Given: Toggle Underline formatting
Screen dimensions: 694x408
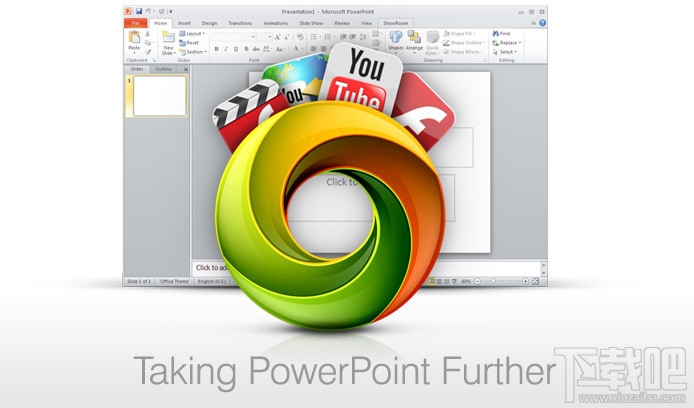Looking at the screenshot, I should [x=236, y=49].
